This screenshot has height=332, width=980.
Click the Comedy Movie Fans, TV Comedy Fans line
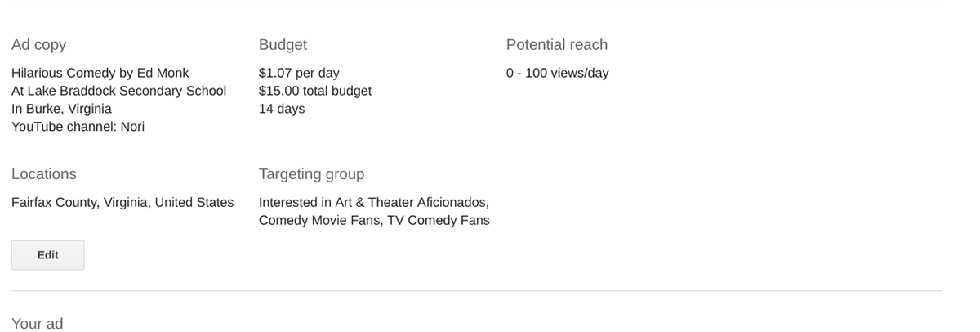pos(374,220)
